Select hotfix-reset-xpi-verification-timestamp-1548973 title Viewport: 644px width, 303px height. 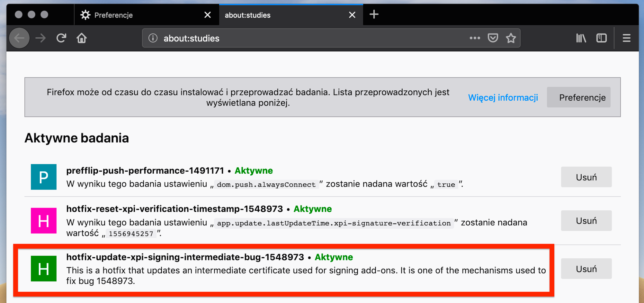tap(174, 209)
